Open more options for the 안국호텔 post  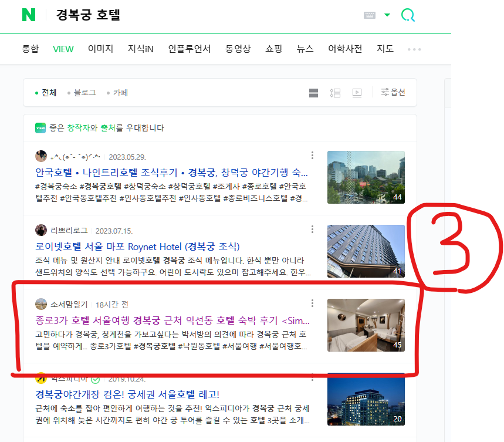coord(312,156)
